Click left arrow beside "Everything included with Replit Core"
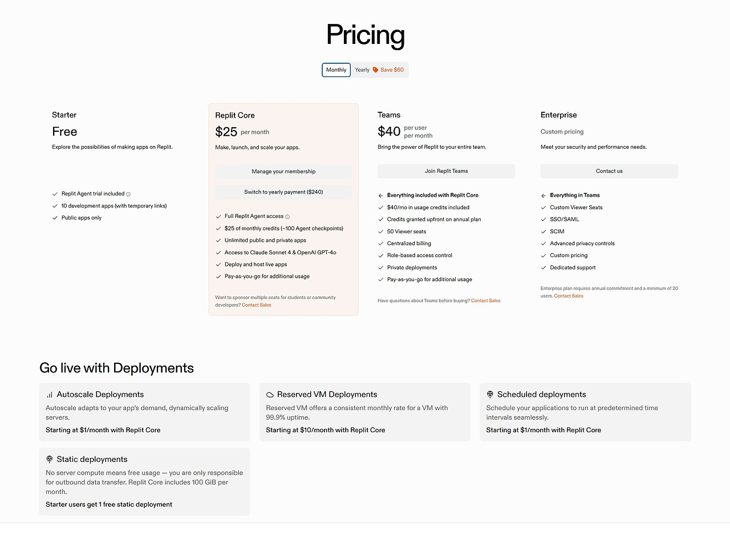This screenshot has width=730, height=560. click(381, 196)
